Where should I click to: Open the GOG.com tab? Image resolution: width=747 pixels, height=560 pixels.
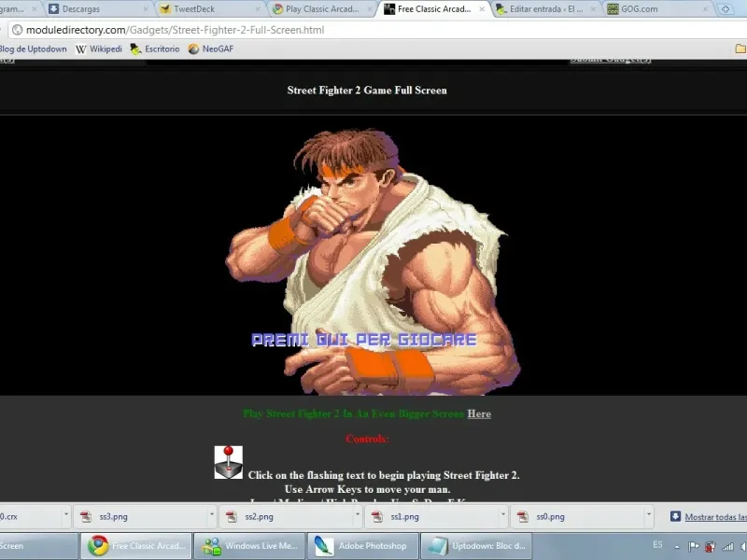pyautogui.click(x=657, y=9)
